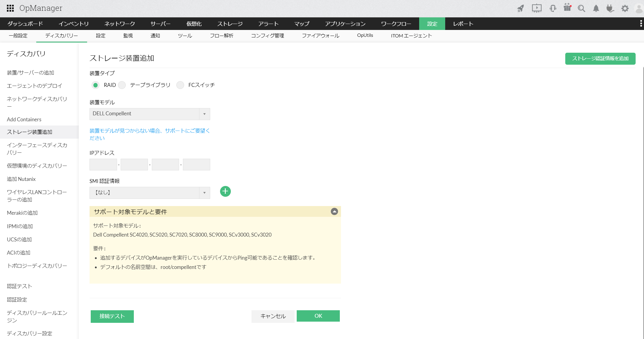Viewport: 644px width, 339px height.
Task: Collapse the サポート対象モデルと要件 panel
Action: point(334,212)
